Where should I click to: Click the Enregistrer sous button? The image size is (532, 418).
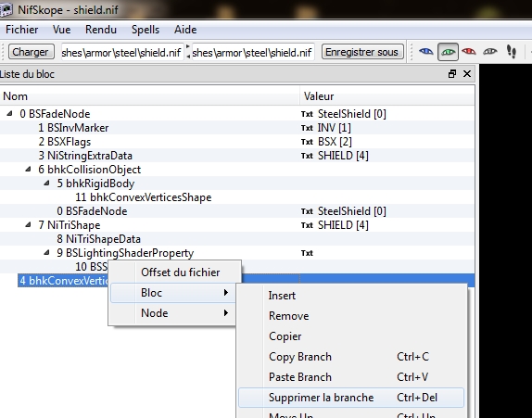coord(362,52)
